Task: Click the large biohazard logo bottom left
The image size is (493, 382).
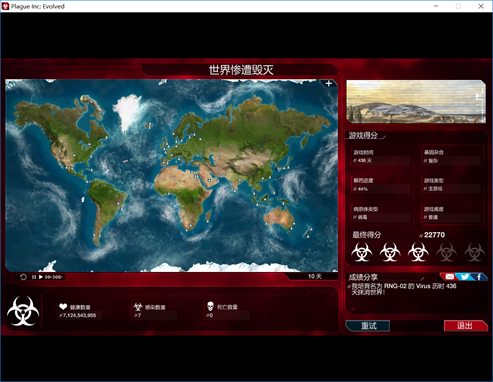Action: [x=23, y=311]
